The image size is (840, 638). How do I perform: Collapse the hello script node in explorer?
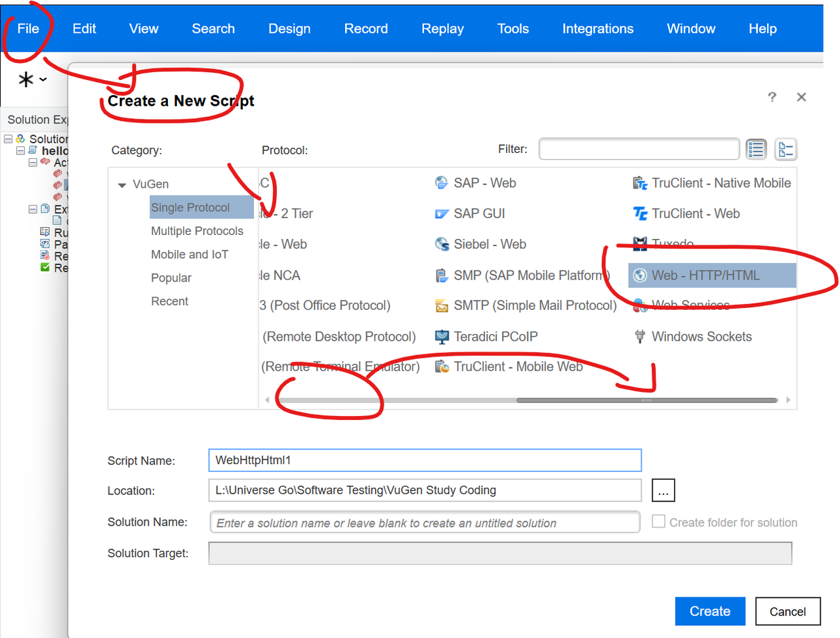point(20,151)
